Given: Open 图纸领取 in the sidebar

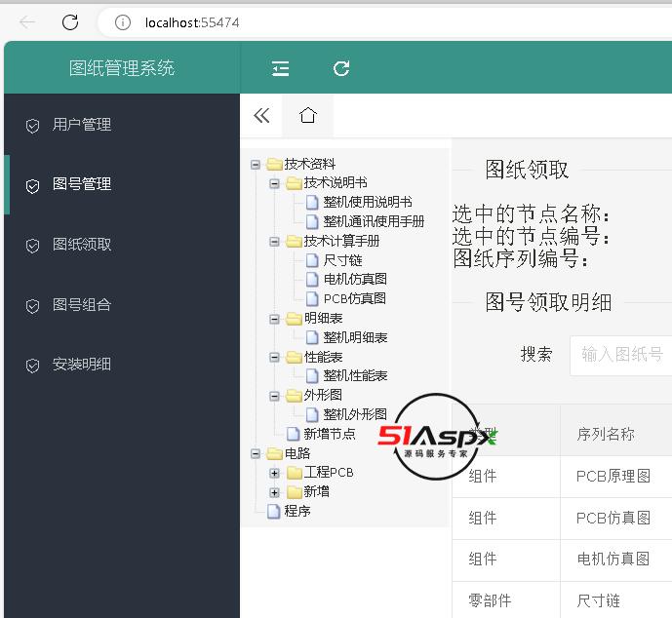Looking at the screenshot, I should 82,245.
